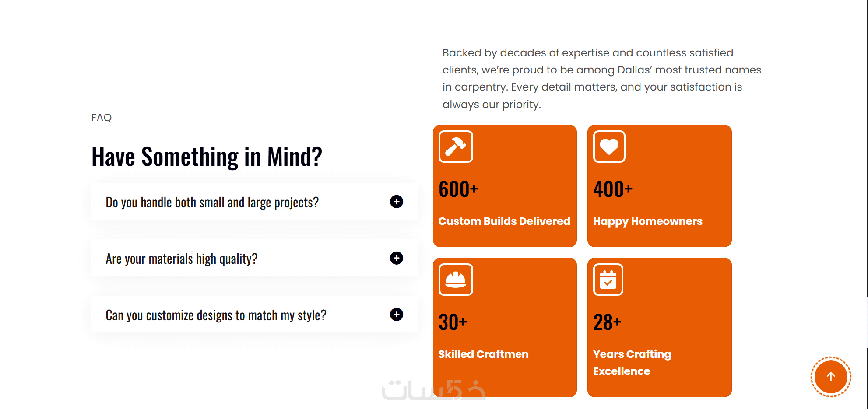868x409 pixels.
Task: Click the heart icon on Happy Homeowners card
Action: tap(609, 147)
